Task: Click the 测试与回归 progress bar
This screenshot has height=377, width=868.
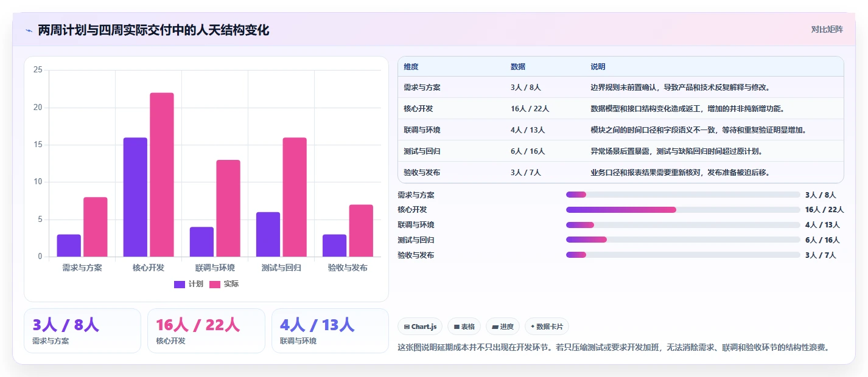Action: (683, 240)
